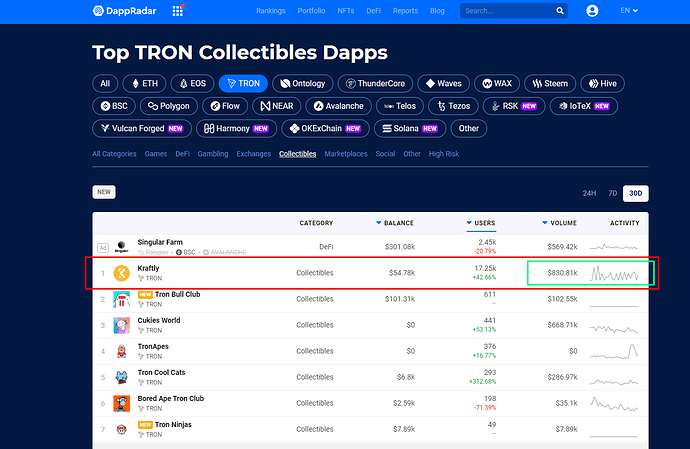Open the Singular Farm ad link
This screenshot has width=690, height=449.
click(x=160, y=242)
